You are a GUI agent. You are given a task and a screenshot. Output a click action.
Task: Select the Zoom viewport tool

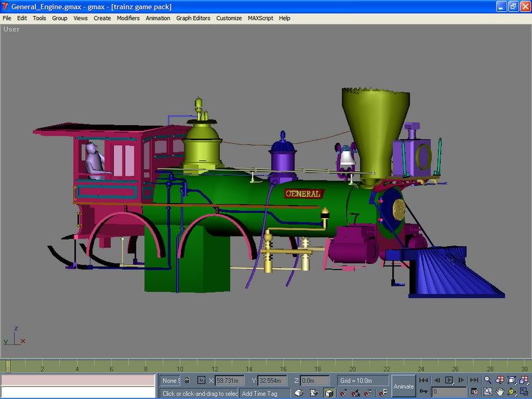[487, 380]
